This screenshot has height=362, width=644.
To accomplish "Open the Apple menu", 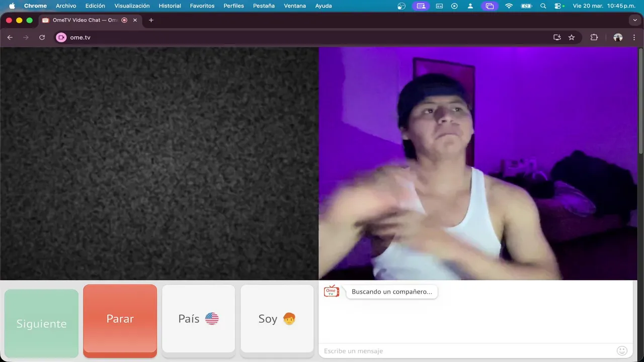I will tap(12, 6).
